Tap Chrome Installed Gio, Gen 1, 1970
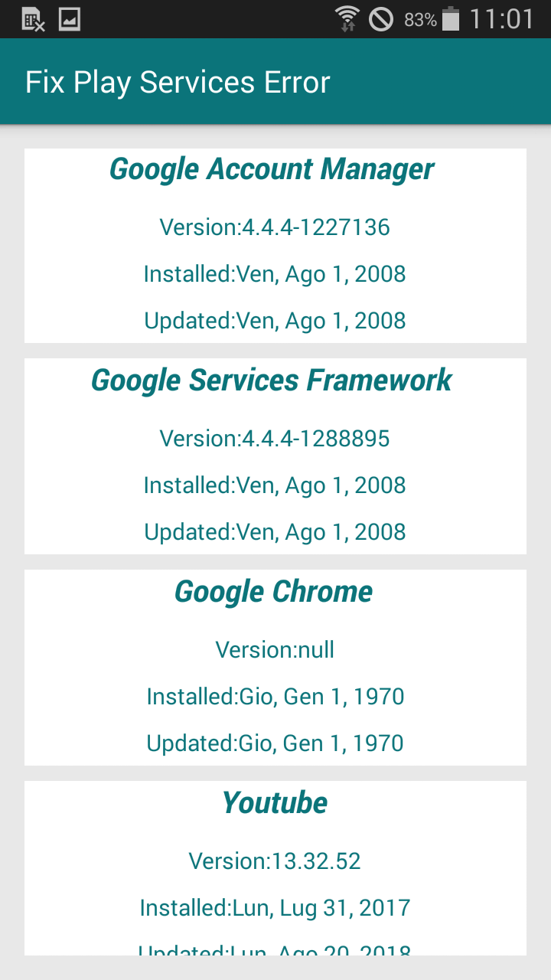 tap(275, 697)
